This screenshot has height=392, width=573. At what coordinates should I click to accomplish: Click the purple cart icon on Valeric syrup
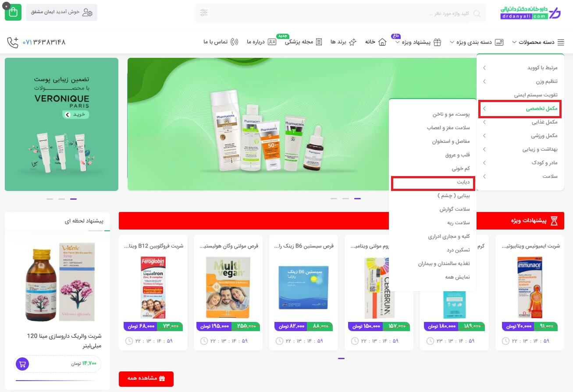click(x=22, y=364)
